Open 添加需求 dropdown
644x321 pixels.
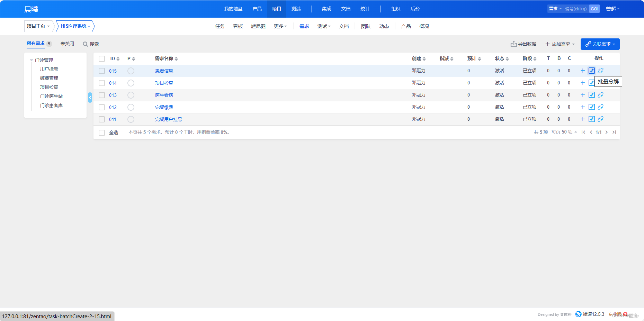pos(560,44)
